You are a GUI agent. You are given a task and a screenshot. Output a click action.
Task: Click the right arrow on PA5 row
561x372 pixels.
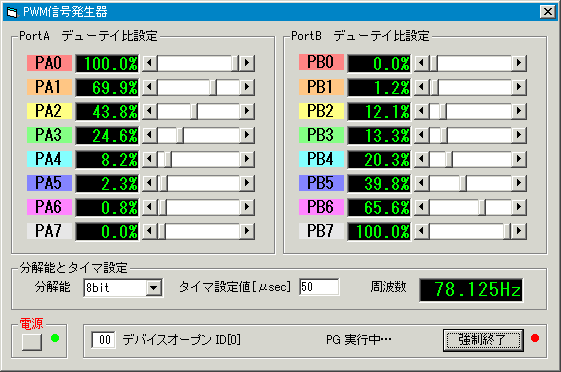[247, 183]
